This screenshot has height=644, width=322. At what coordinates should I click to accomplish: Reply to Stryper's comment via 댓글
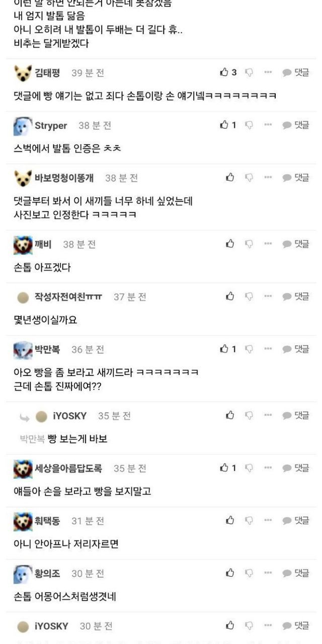pos(295,125)
